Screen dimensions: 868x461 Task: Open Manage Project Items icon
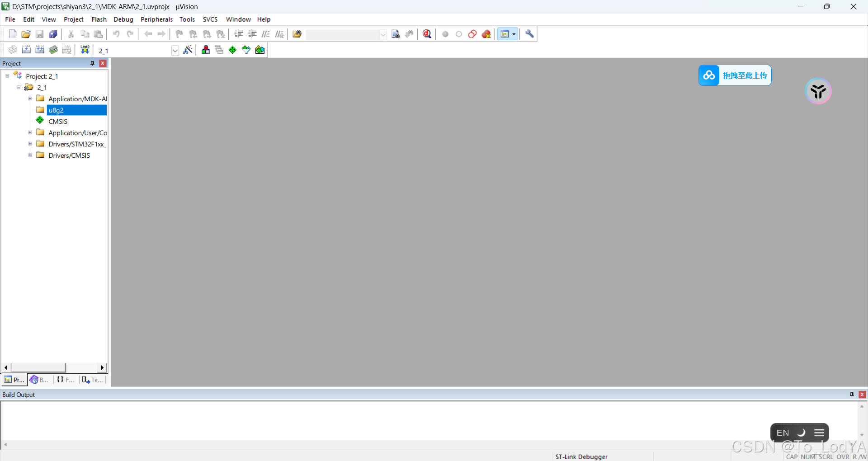click(x=206, y=50)
